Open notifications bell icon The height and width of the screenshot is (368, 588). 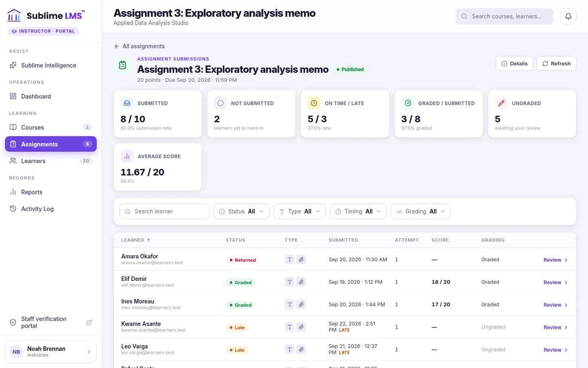point(568,16)
